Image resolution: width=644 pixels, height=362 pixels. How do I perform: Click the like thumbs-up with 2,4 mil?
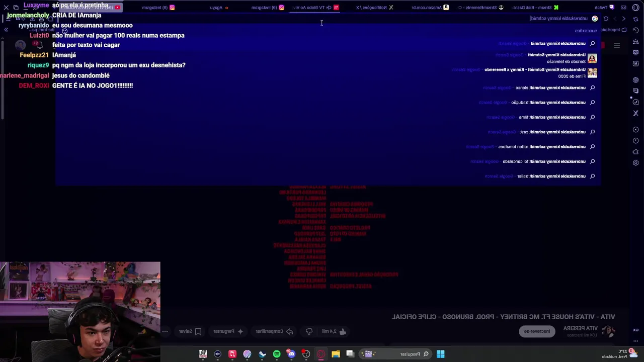coord(335,331)
